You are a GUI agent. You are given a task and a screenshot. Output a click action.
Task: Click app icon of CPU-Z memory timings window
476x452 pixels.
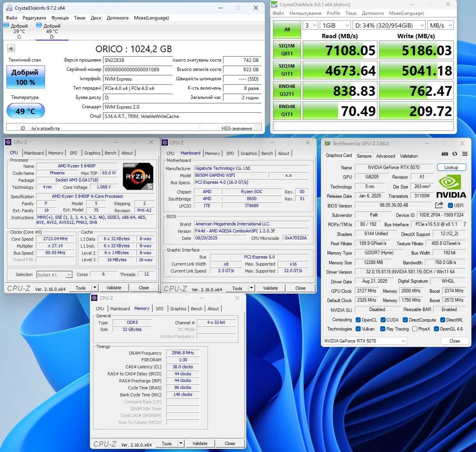[94, 298]
